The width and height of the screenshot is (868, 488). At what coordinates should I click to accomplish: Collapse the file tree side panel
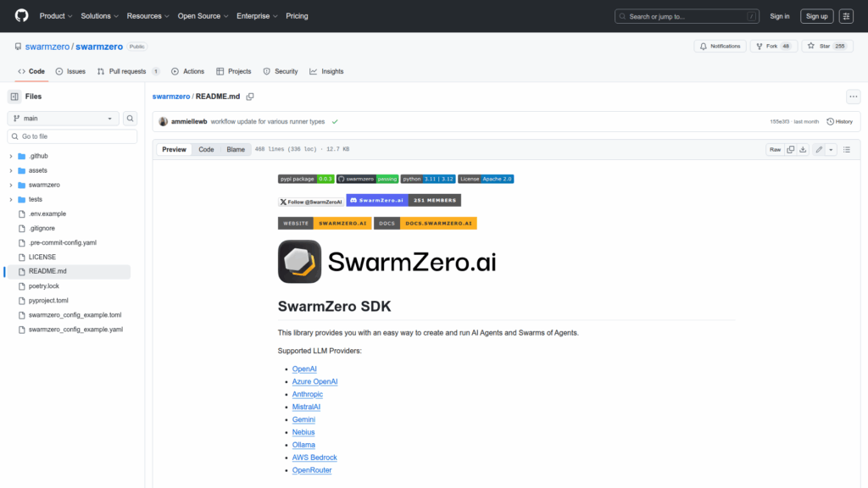pyautogui.click(x=14, y=97)
